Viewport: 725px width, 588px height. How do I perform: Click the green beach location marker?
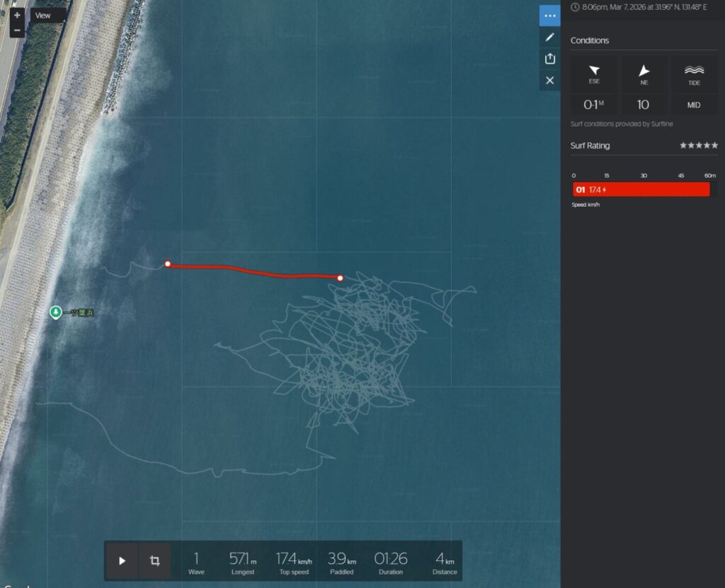[x=55, y=312]
